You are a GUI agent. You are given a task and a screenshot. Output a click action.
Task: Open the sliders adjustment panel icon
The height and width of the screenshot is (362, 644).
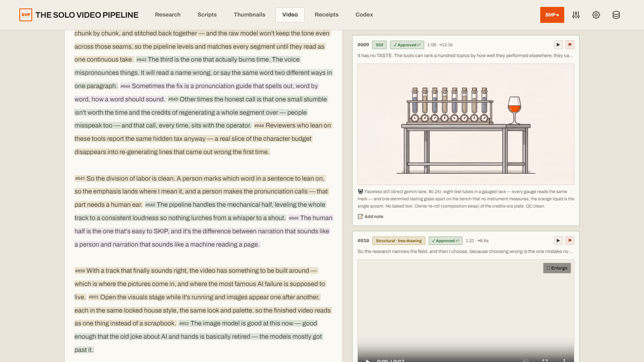click(576, 15)
